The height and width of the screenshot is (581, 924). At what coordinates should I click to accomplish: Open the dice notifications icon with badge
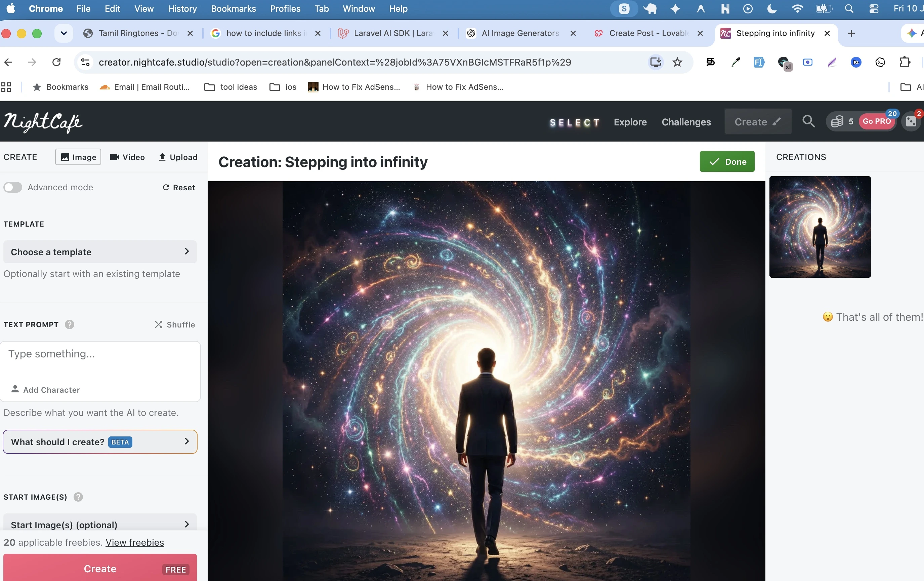pos(912,121)
